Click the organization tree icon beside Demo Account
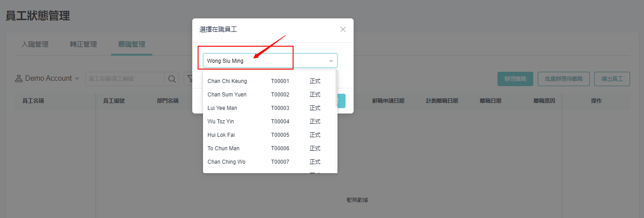Viewport: 644px width, 218px height. pos(19,78)
